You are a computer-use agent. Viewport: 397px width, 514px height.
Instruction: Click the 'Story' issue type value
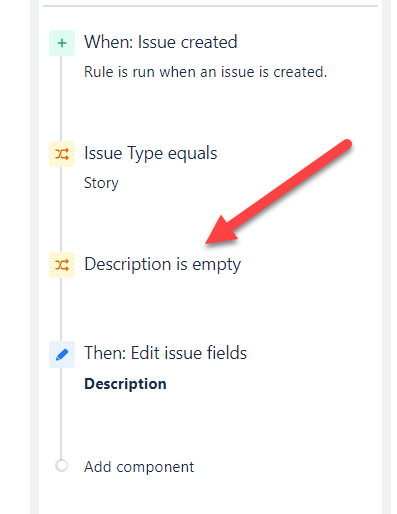pyautogui.click(x=101, y=183)
